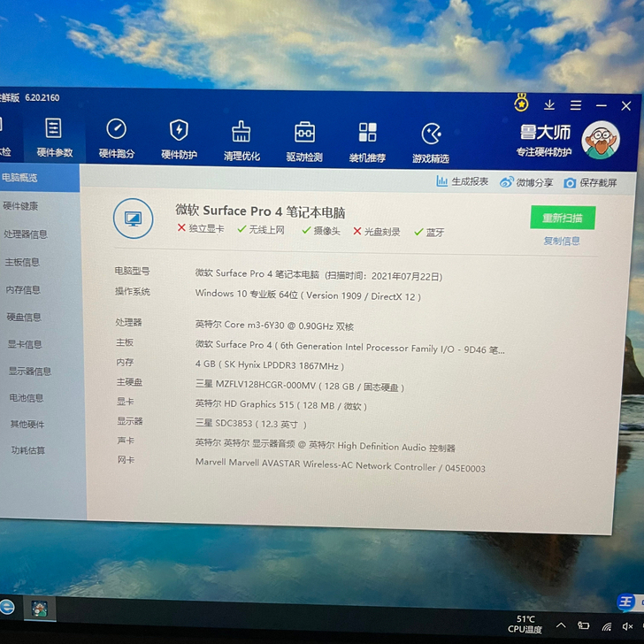The width and height of the screenshot is (644, 644).
Task: Click the muted volume tray icon
Action: pyautogui.click(x=627, y=626)
